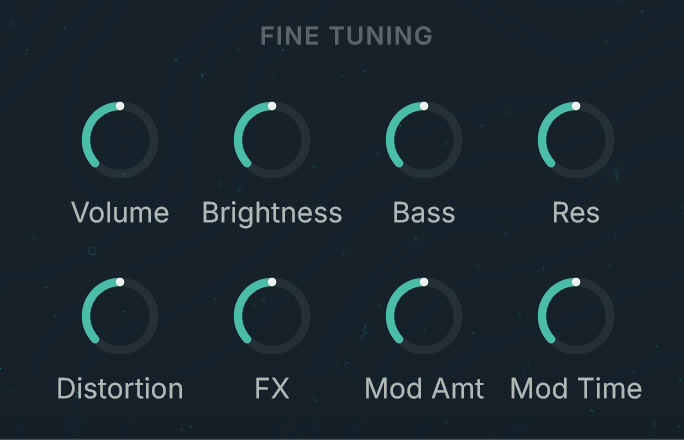Click the FINE TUNING section header
The height and width of the screenshot is (440, 684).
click(x=346, y=37)
